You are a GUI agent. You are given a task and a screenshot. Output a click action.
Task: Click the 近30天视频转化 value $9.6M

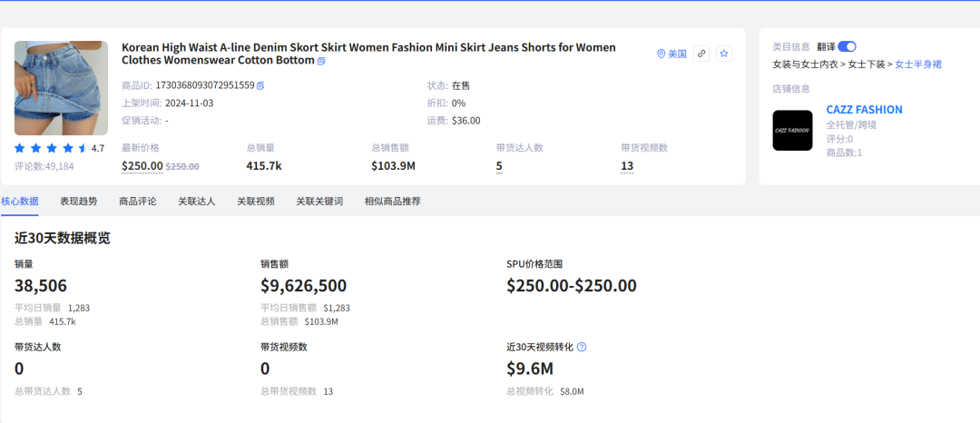click(x=530, y=369)
